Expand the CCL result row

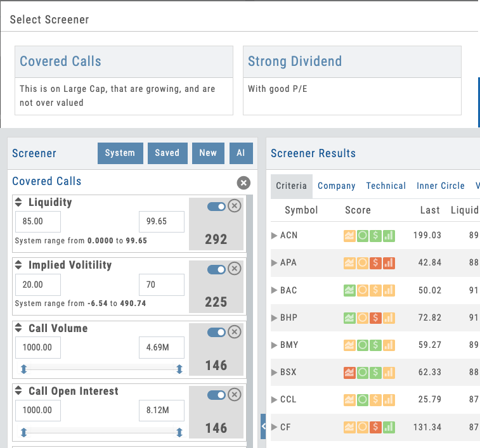[274, 400]
